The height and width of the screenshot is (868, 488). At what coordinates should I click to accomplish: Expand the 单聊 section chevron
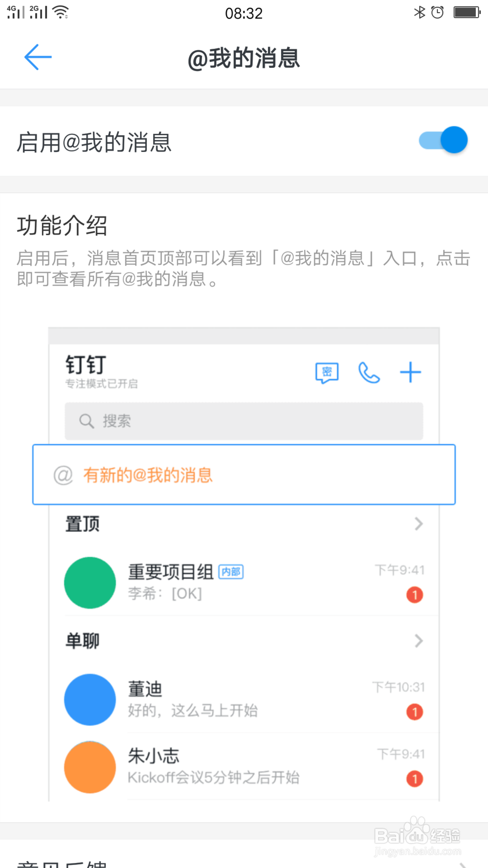(x=418, y=641)
